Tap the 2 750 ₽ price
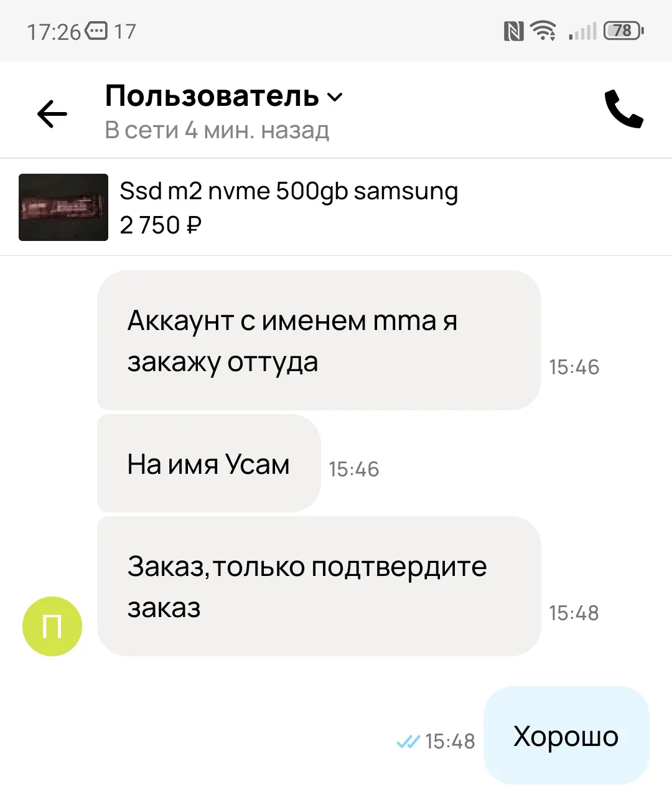The image size is (672, 797). point(161,225)
